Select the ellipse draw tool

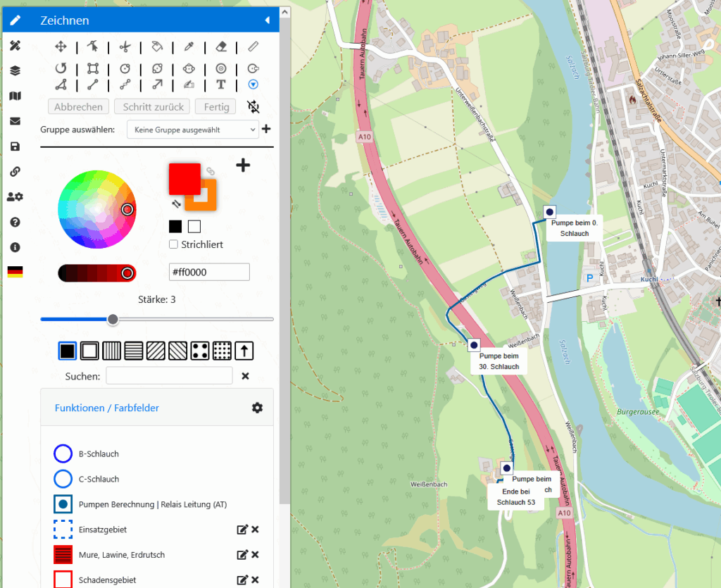pos(157,68)
